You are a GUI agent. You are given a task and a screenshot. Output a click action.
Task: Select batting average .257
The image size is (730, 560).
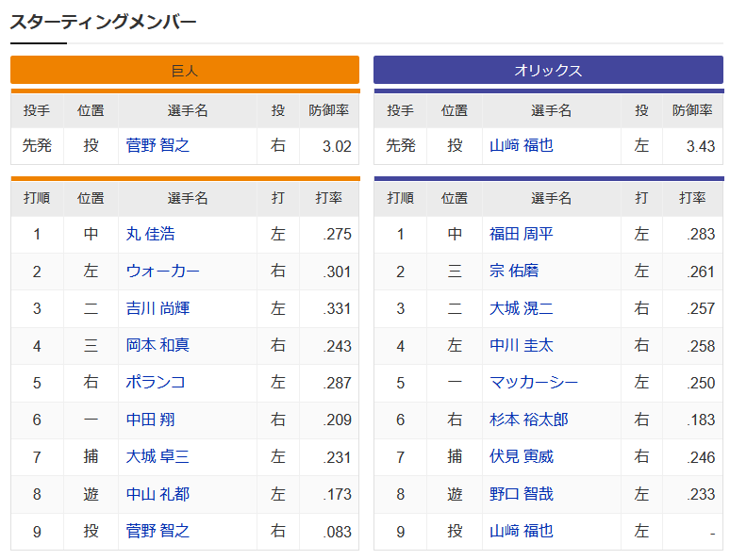click(x=701, y=308)
